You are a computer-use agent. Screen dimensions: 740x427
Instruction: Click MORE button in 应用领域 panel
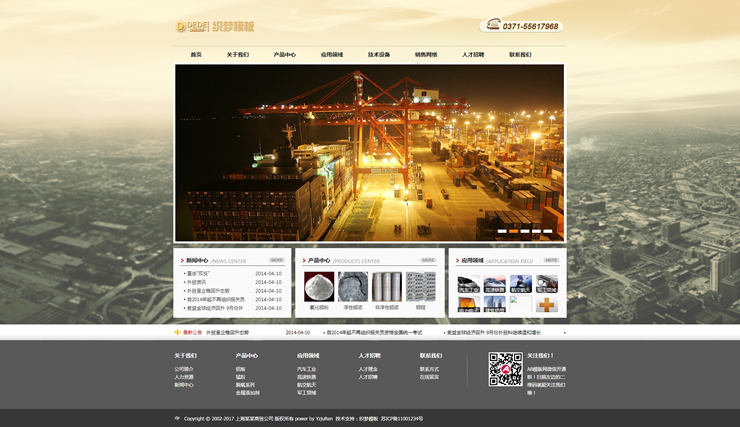tap(551, 260)
